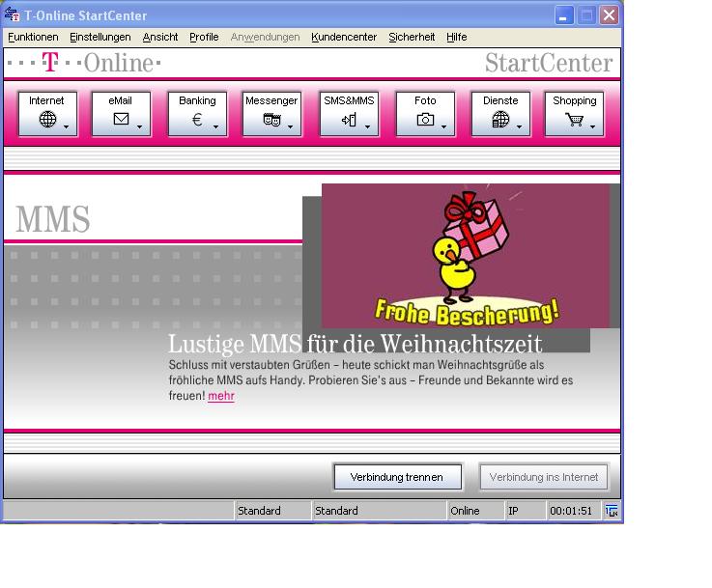This screenshot has width=712, height=588.
Task: Follow the 'mehr' link
Action: click(221, 396)
